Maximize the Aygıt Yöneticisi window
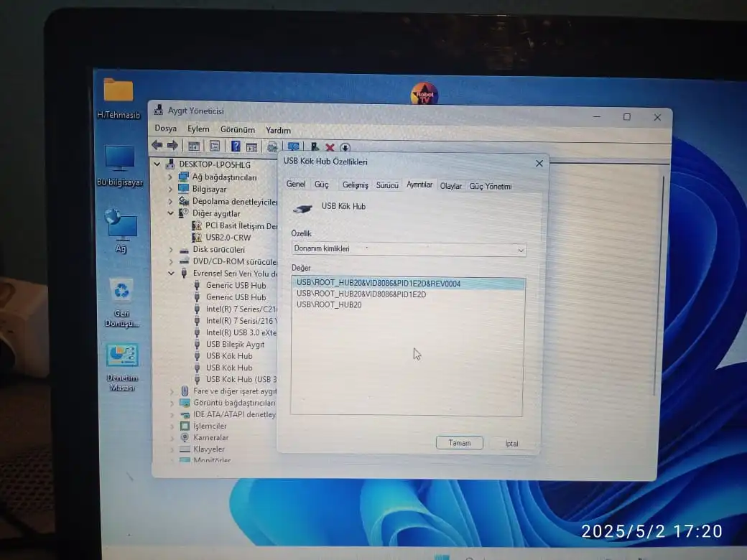Image resolution: width=747 pixels, height=560 pixels. coord(627,116)
